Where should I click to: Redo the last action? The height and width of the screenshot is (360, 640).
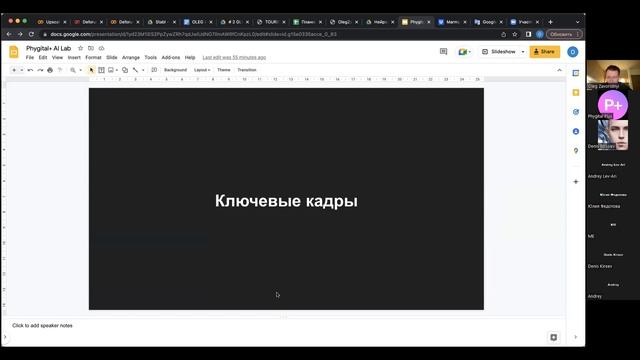[x=40, y=70]
